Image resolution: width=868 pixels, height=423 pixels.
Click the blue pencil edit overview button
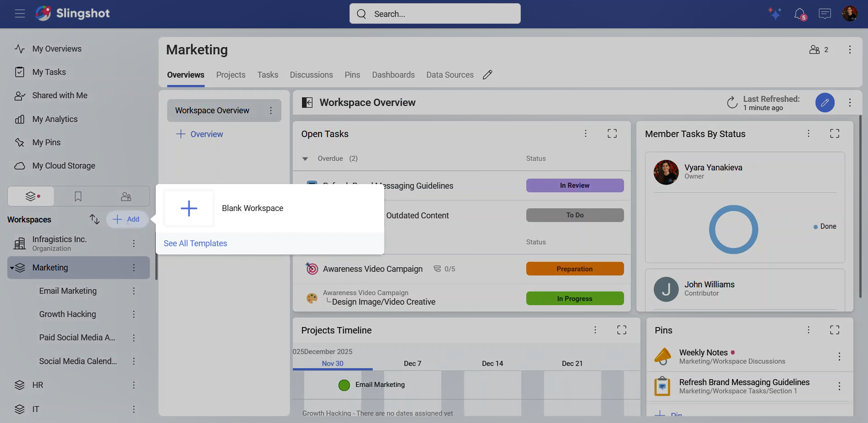(825, 103)
